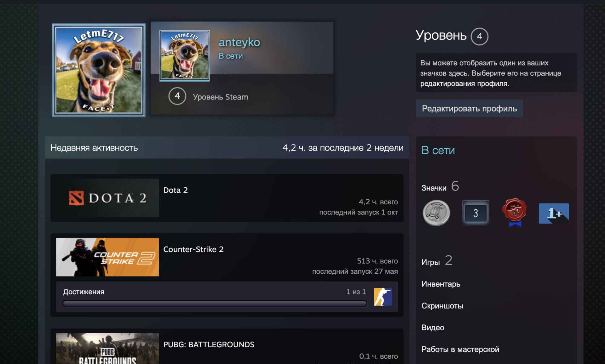Image resolution: width=605 pixels, height=364 pixels.
Task: Click the level 4 circle beside Уровень heading
Action: 479,37
